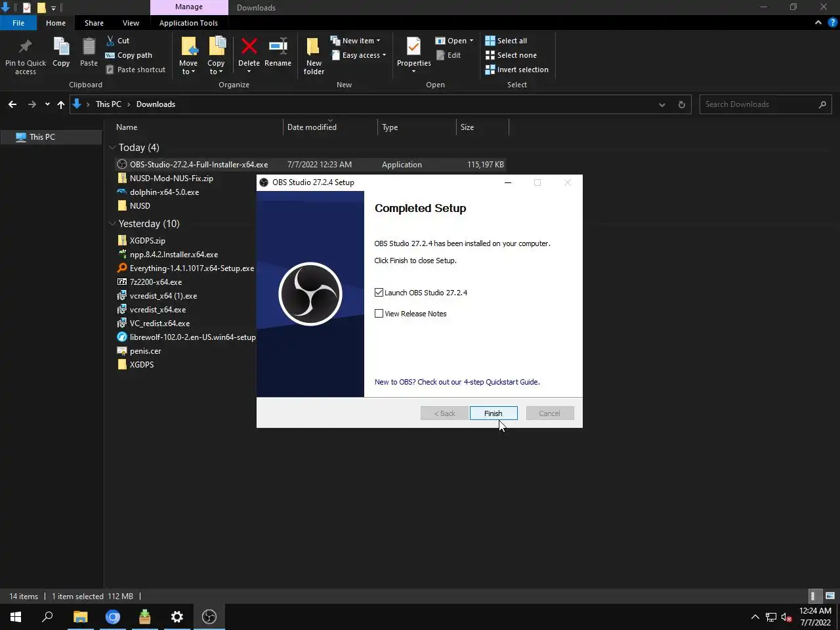Collapse the ribbon with the chevron
Screen dimensions: 840x630
tap(818, 22)
